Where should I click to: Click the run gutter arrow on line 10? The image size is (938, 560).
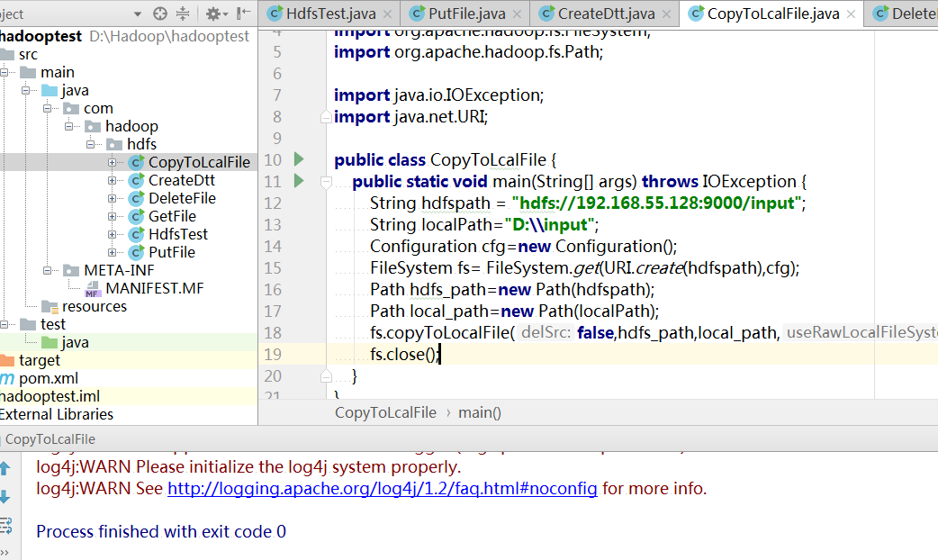299,159
